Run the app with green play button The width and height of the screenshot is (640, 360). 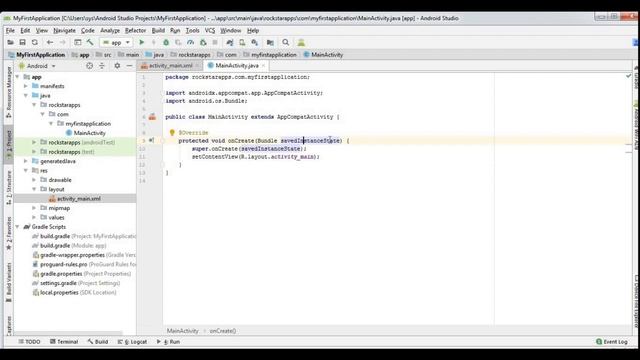[142, 42]
